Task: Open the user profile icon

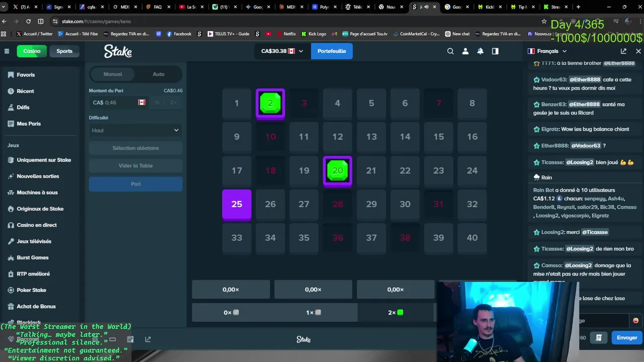Action: (x=465, y=51)
